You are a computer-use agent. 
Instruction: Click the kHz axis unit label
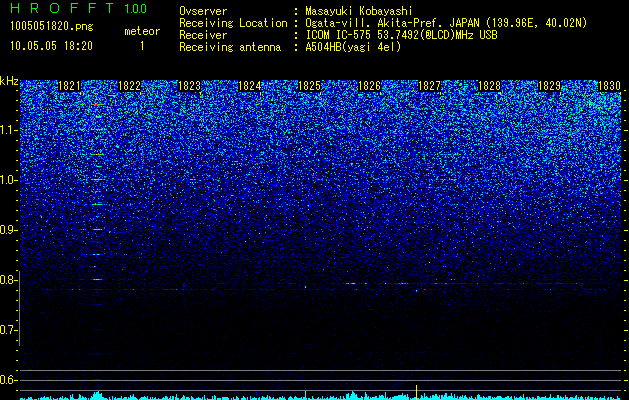tap(9, 81)
